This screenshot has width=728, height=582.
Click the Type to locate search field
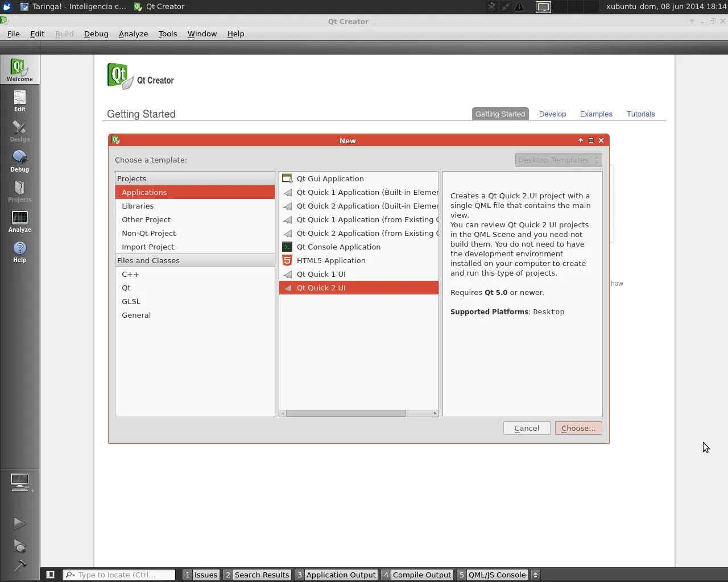[119, 575]
